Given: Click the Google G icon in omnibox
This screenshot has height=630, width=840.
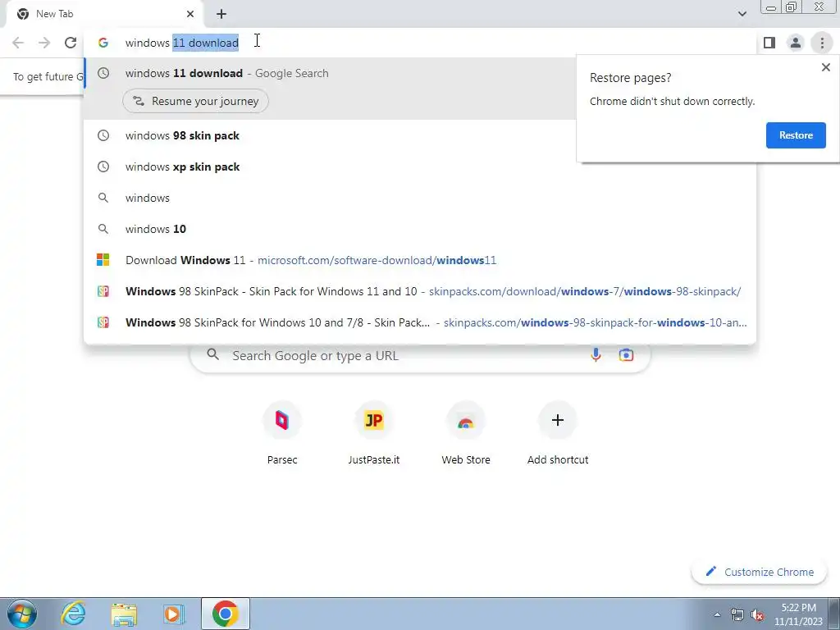Looking at the screenshot, I should (103, 43).
